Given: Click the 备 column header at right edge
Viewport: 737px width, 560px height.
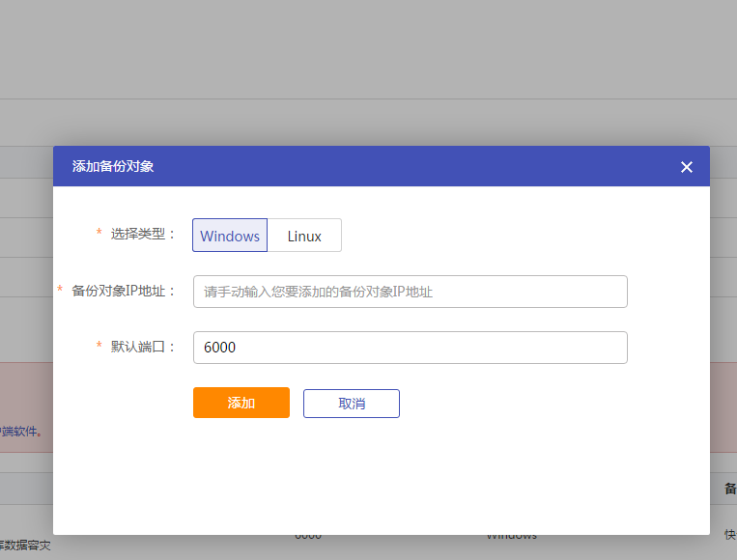Looking at the screenshot, I should [x=730, y=489].
